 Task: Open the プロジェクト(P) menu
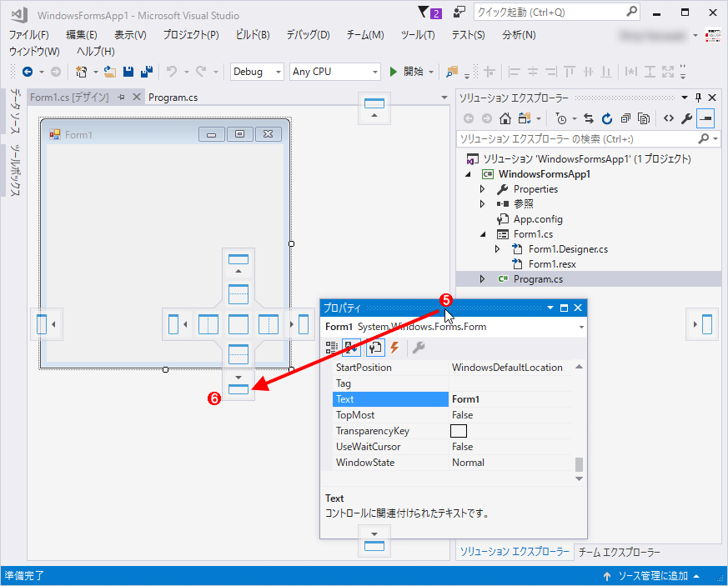click(191, 35)
